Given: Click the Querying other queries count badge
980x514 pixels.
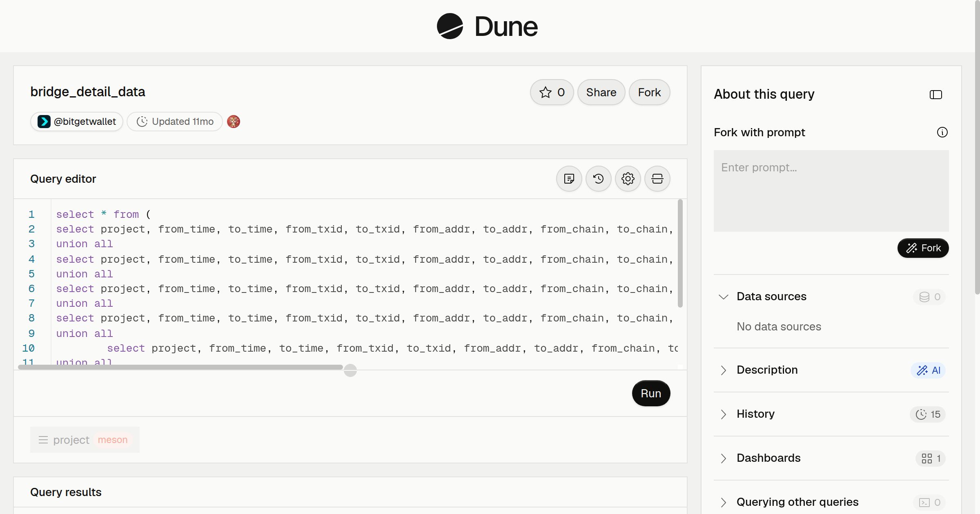Looking at the screenshot, I should tap(929, 502).
